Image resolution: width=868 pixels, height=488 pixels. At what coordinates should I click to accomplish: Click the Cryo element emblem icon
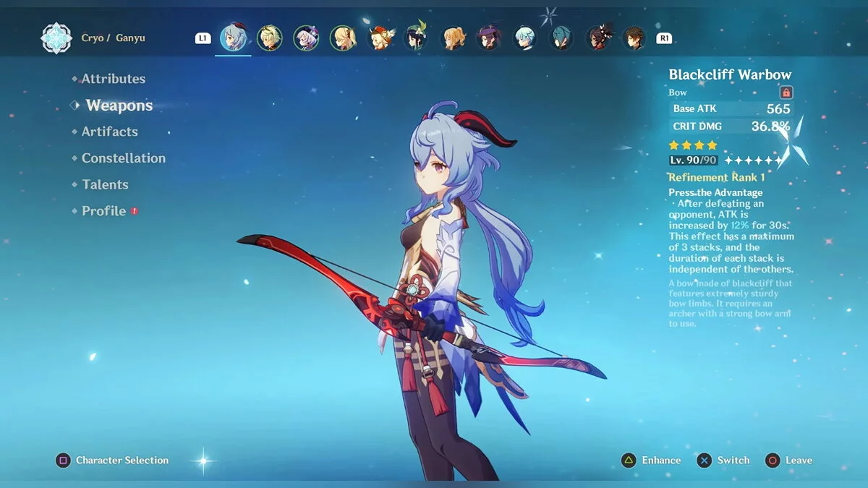tap(56, 38)
